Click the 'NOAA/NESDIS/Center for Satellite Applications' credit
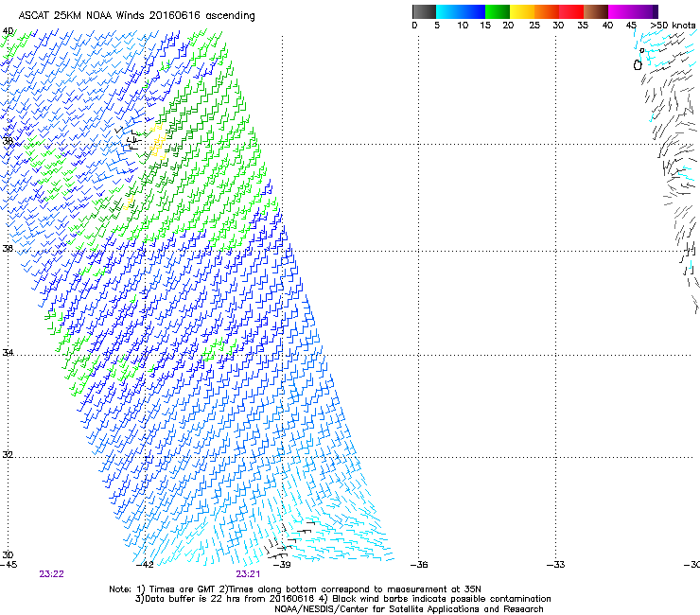The image size is (700, 615). tap(378, 609)
